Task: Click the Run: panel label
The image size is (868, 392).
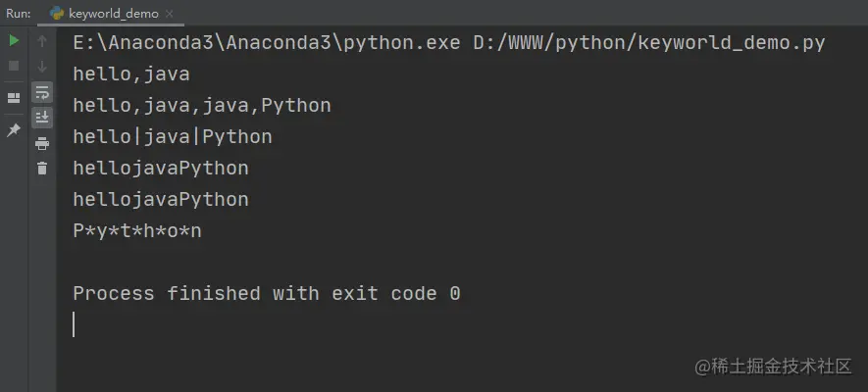Action: point(19,14)
